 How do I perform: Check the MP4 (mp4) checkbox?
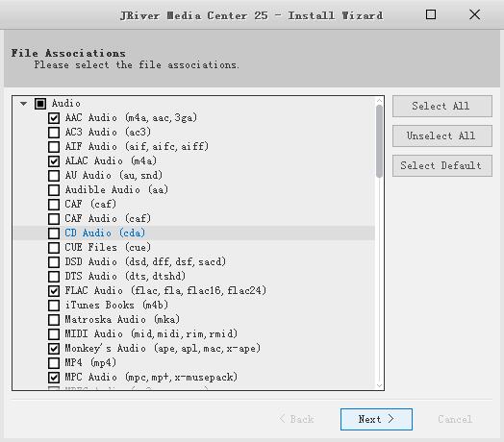coord(54,363)
